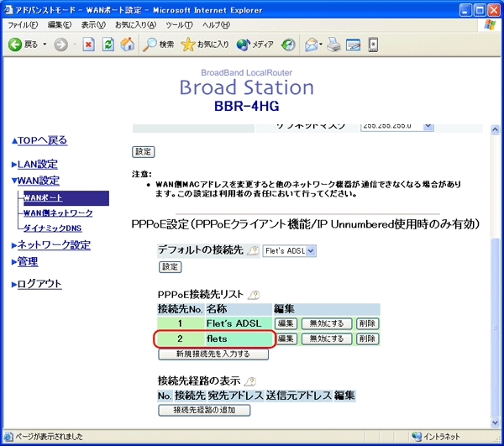Collapse the WAN設定 menu item
This screenshot has width=504, height=446.
tap(38, 181)
